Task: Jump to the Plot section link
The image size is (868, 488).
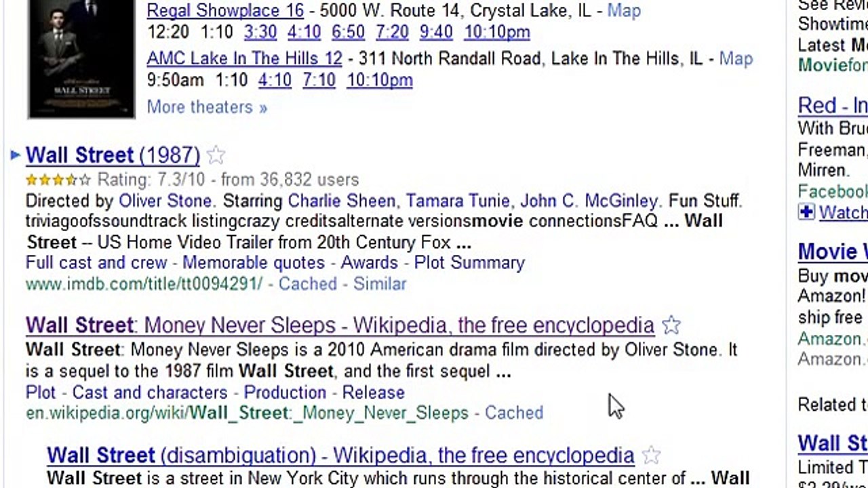Action: (x=41, y=392)
